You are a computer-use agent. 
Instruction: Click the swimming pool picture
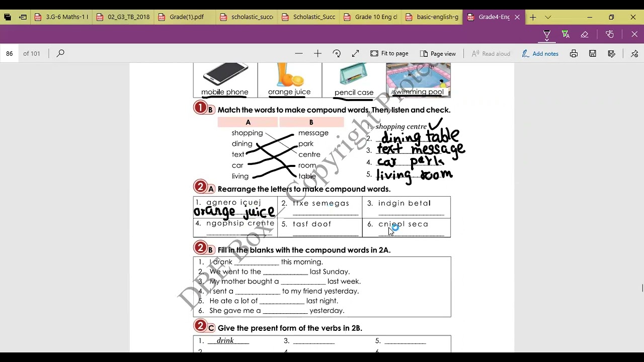[x=418, y=76]
